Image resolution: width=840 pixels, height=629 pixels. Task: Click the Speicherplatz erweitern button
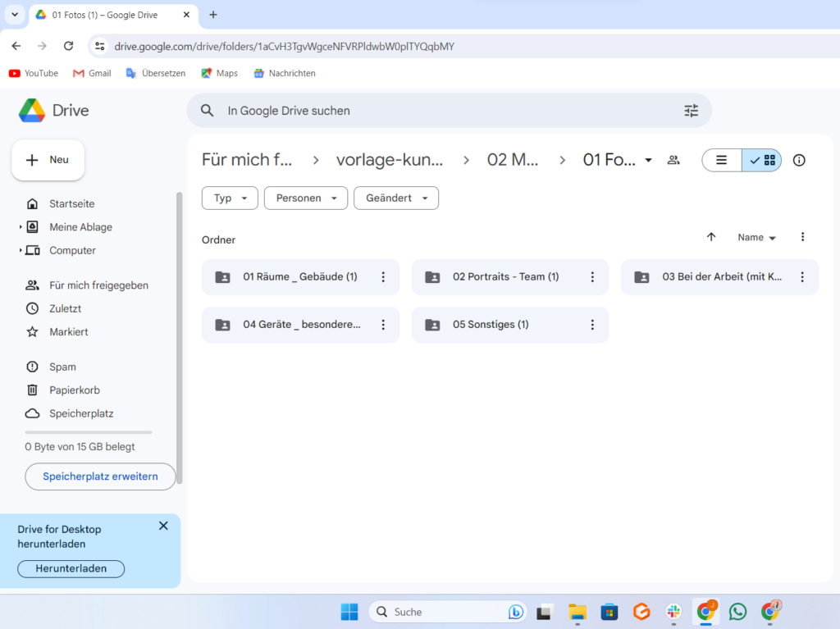click(x=100, y=476)
